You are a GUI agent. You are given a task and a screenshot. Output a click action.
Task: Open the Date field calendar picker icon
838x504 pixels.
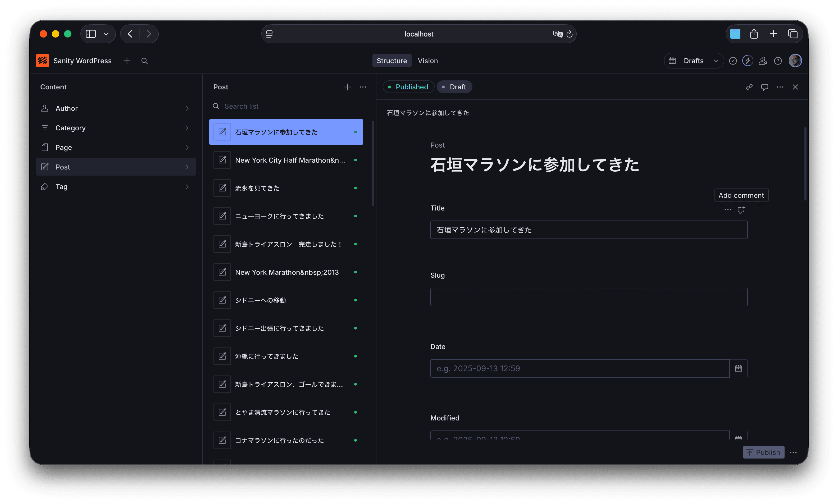point(738,369)
